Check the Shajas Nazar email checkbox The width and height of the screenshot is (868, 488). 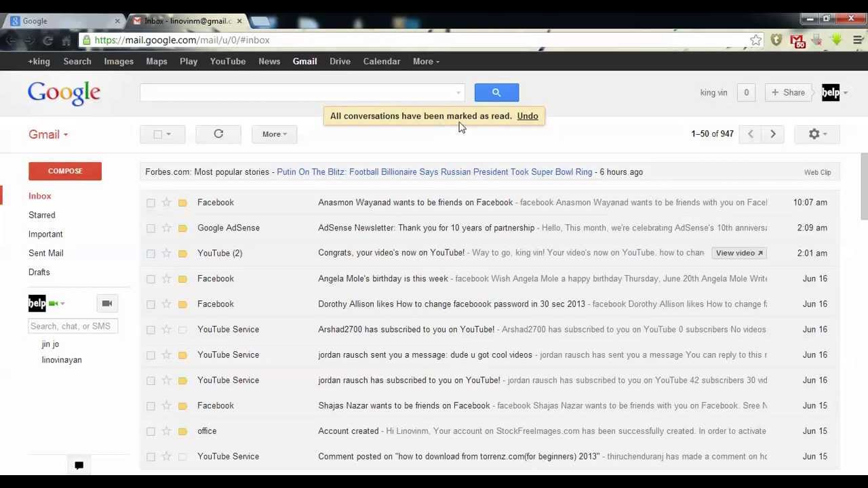click(151, 406)
